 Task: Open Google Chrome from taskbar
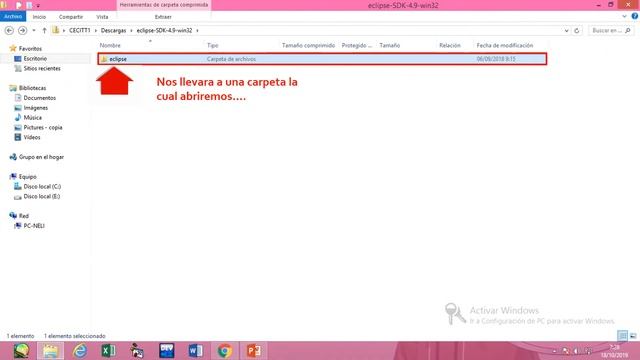click(224, 351)
